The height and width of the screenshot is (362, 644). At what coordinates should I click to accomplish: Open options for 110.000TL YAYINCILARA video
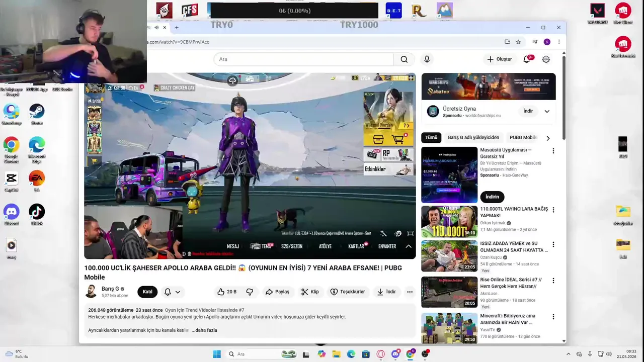(553, 210)
